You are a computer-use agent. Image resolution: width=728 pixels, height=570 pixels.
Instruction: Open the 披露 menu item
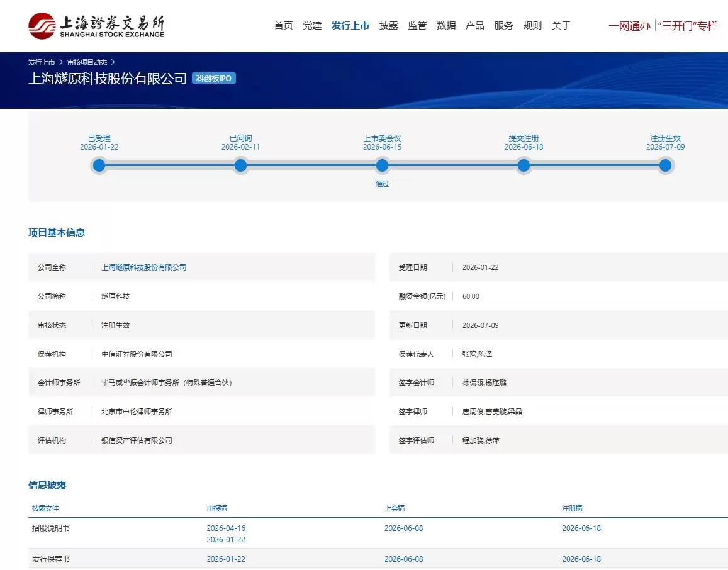[389, 26]
